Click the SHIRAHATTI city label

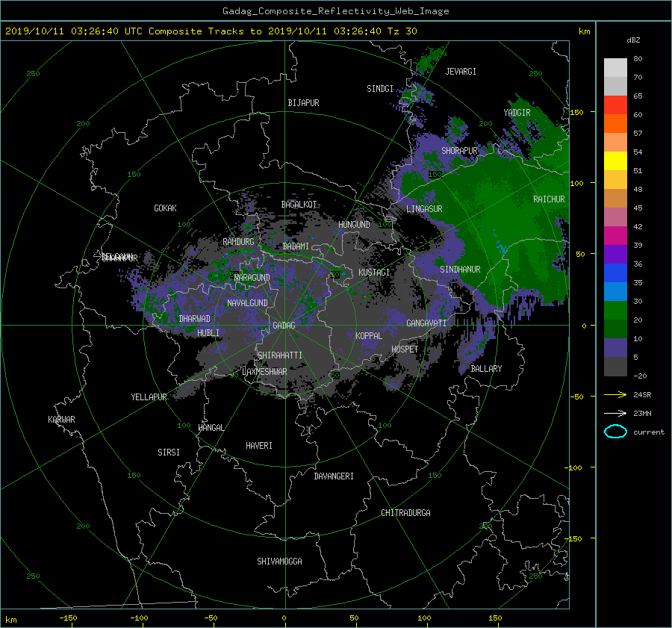[x=280, y=355]
